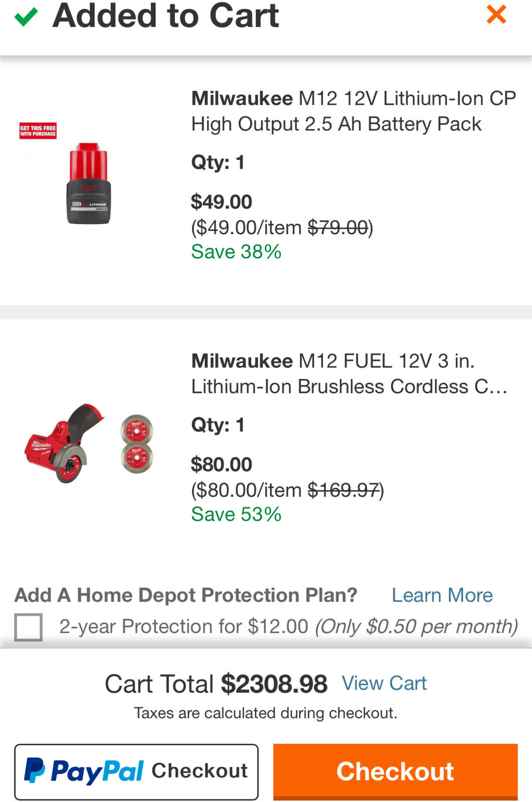Viewport: 532px width, 802px height.
Task: Pay with the PayPal Checkout button
Action: (136, 772)
